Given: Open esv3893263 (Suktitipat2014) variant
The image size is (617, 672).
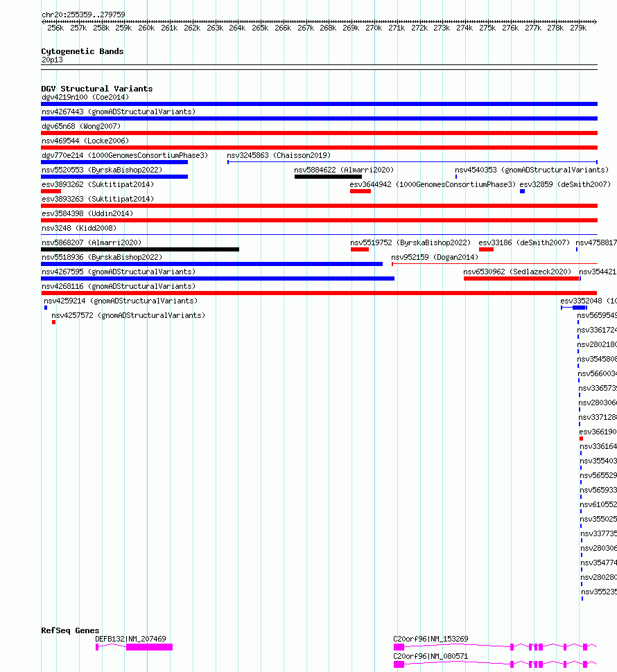Looking at the screenshot, I should coord(97,200).
